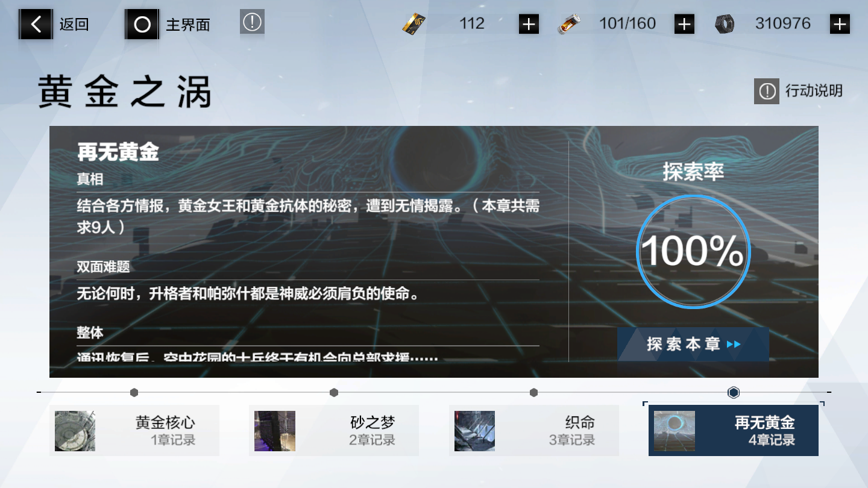The width and height of the screenshot is (868, 488).
Task: Click the stamina value 101/160
Action: coord(627,23)
